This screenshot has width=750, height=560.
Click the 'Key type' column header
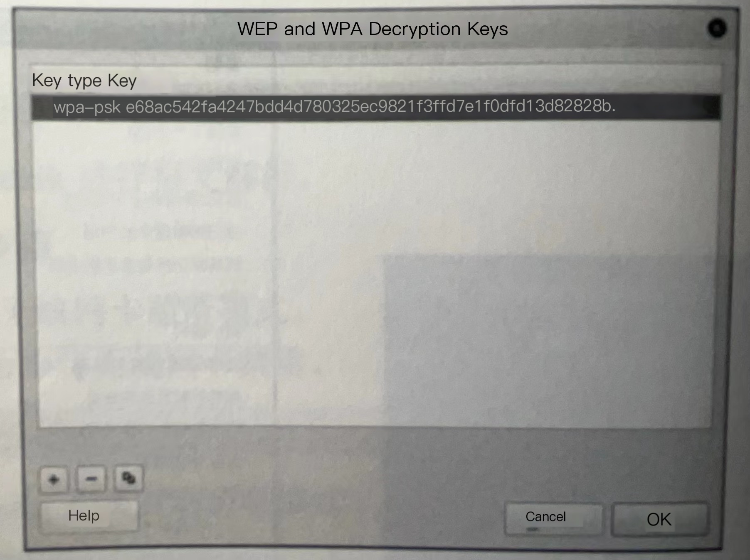pos(67,81)
